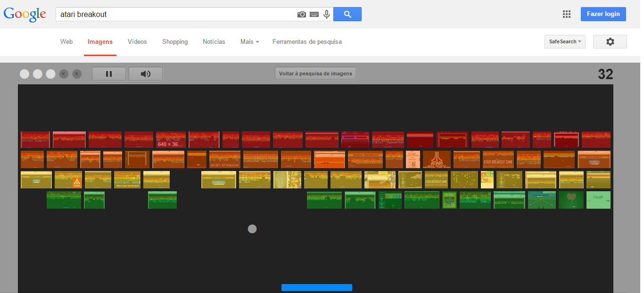
Task: Click the gray bouncing ball
Action: tap(252, 229)
